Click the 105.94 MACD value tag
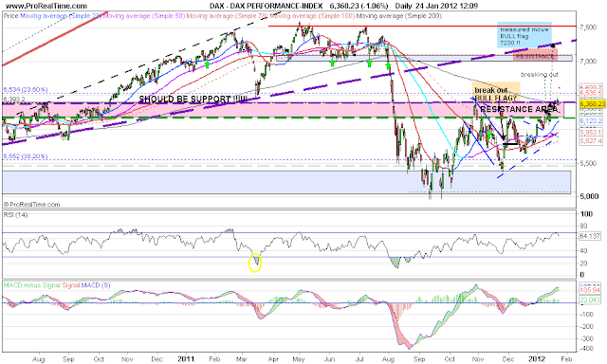The image size is (607, 364). pos(591,290)
